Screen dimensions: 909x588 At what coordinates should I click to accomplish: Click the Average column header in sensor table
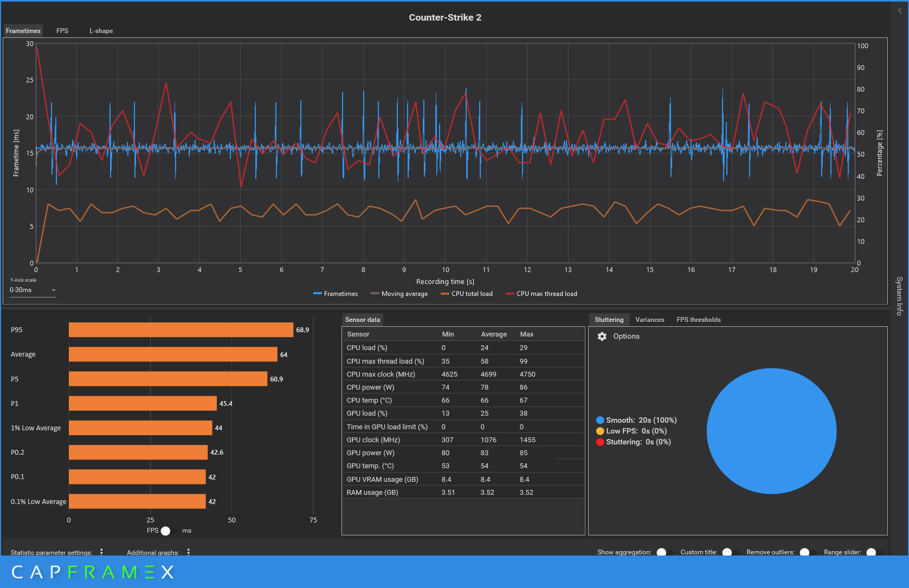point(494,334)
